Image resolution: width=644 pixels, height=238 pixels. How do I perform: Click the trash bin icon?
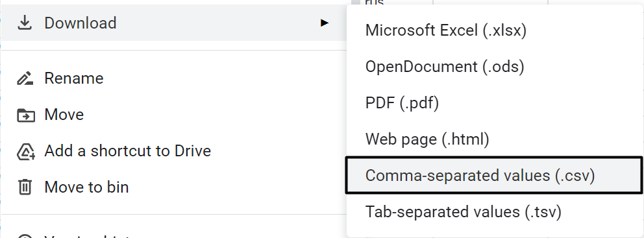tap(25, 187)
